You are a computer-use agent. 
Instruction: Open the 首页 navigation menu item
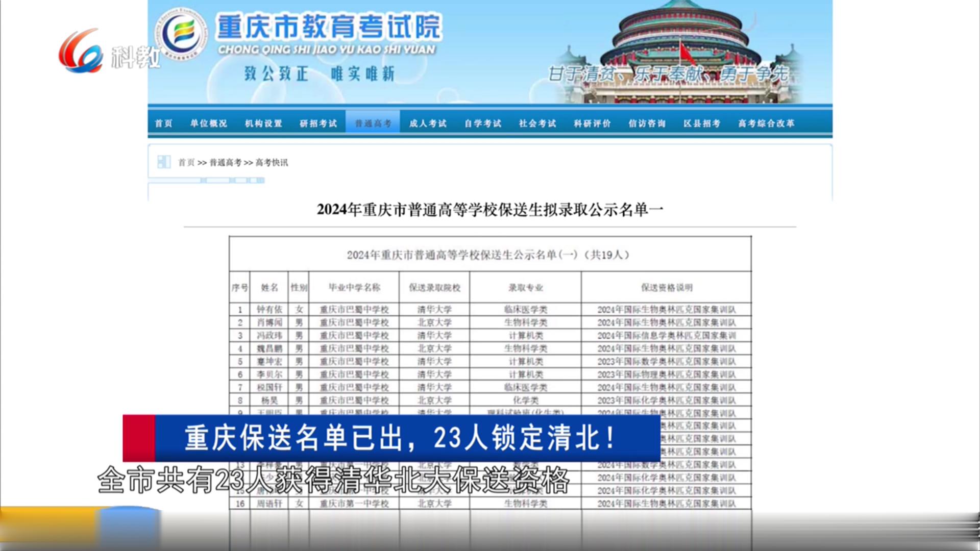(x=164, y=123)
